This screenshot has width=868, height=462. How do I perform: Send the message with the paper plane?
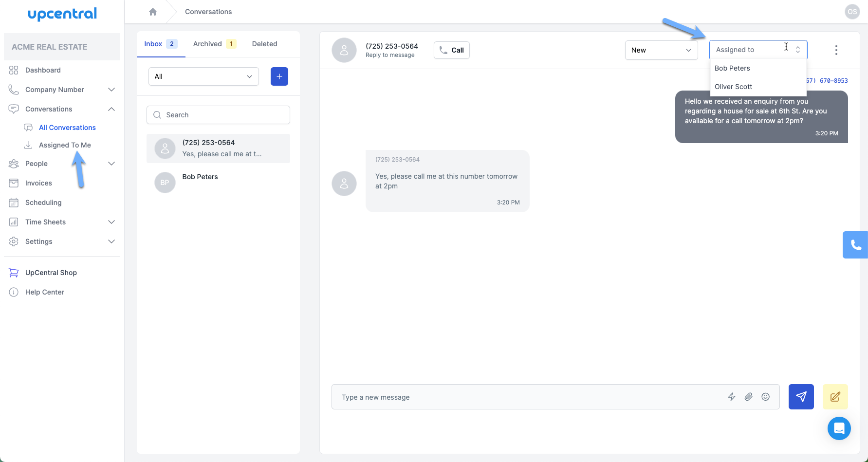[x=801, y=397]
